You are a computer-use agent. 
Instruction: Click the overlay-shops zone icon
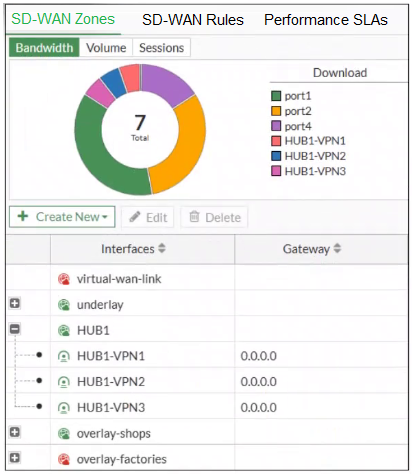[x=64, y=433]
